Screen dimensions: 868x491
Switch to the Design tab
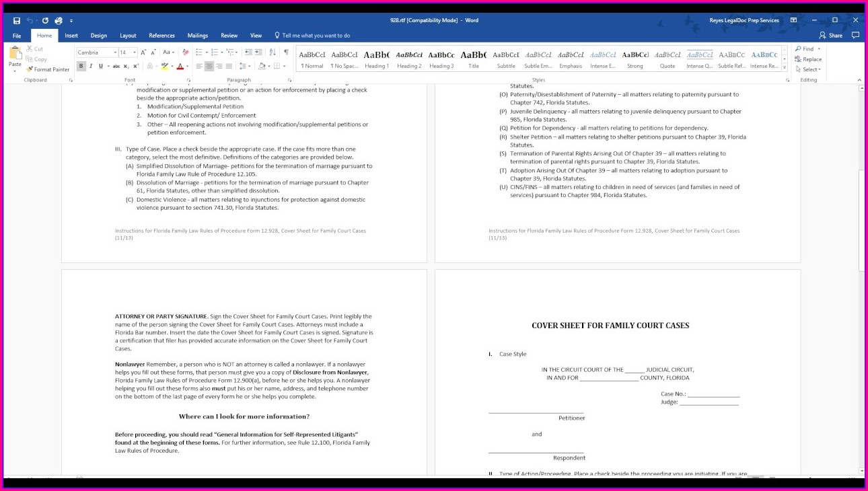(x=99, y=36)
